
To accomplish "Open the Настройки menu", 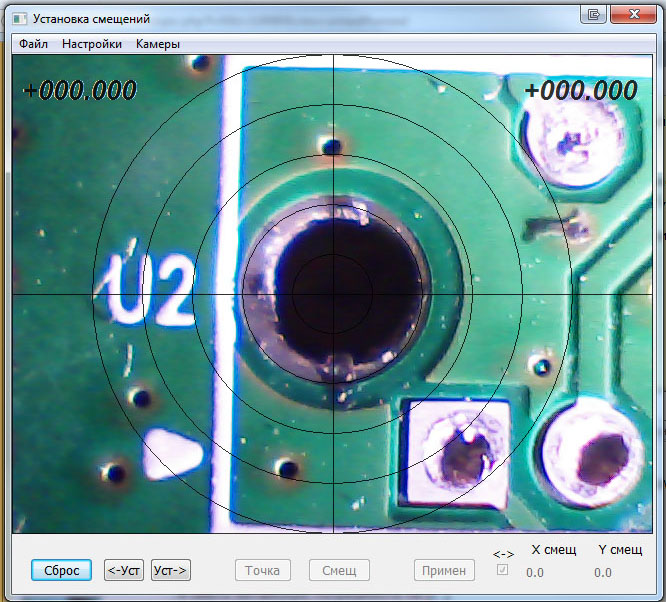I will click(92, 44).
